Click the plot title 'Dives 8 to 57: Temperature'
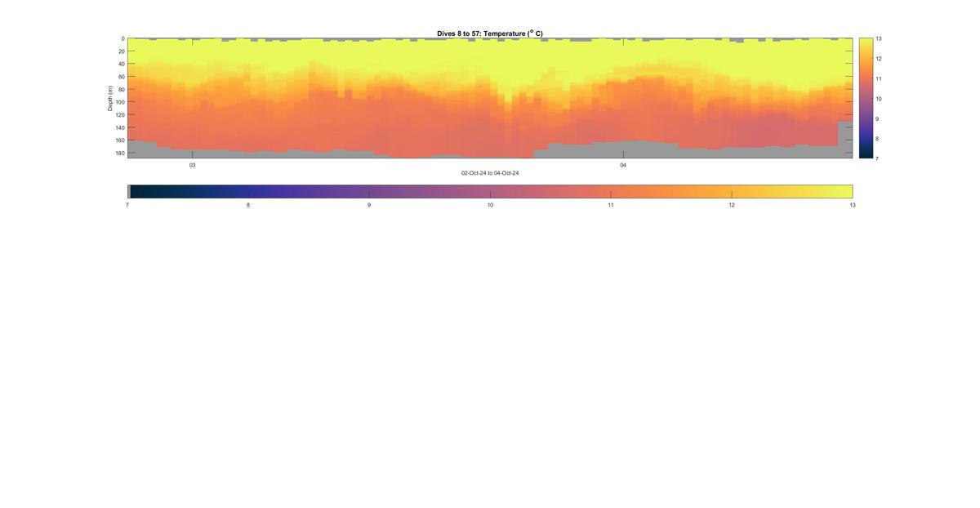980x508 pixels. point(489,33)
